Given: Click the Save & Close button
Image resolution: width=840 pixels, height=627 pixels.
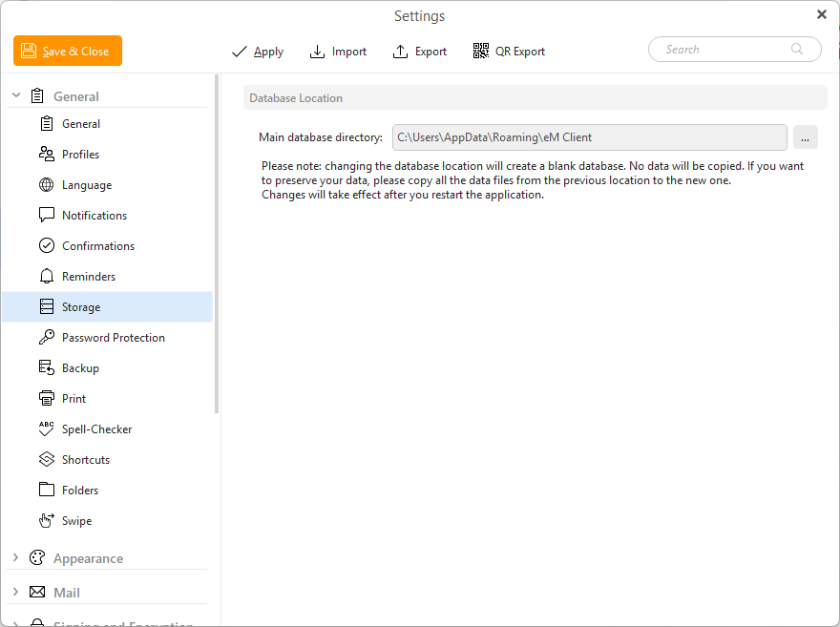Looking at the screenshot, I should point(68,51).
